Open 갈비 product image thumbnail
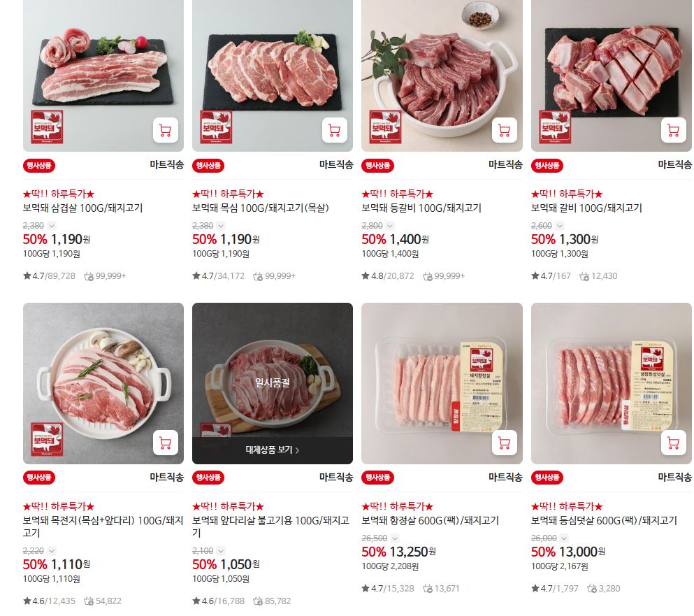 [612, 76]
